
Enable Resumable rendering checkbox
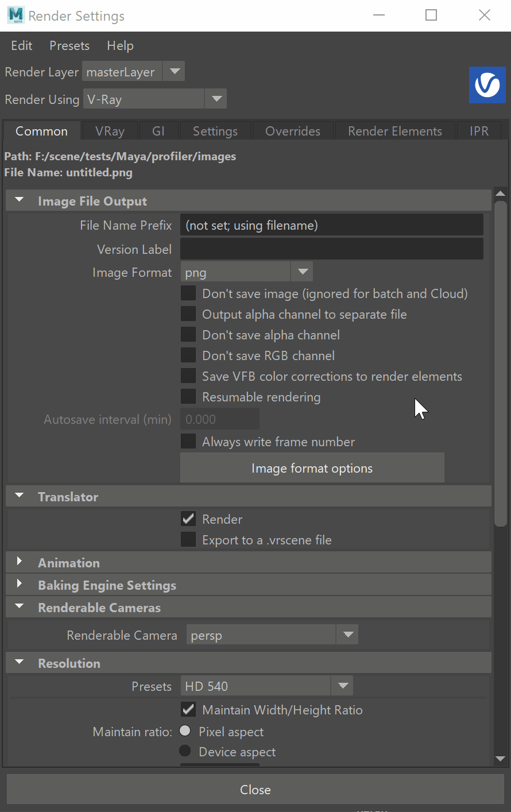pos(188,397)
